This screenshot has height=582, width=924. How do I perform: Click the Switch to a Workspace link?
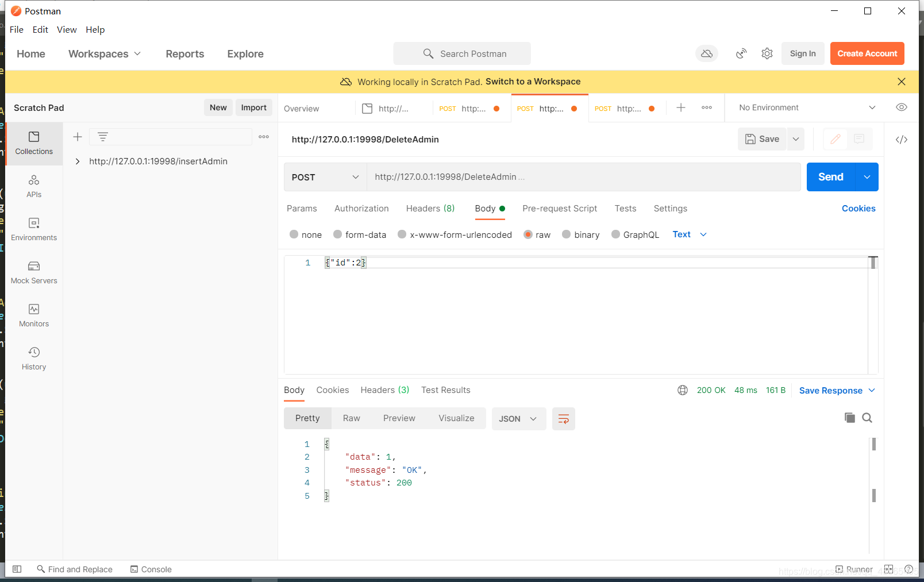pyautogui.click(x=533, y=82)
